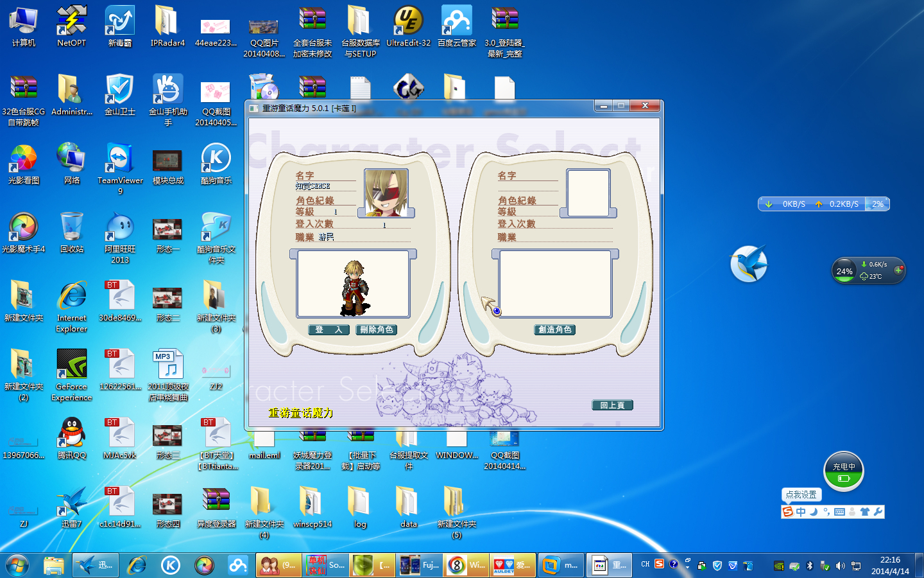The image size is (924, 578).
Task: Select the blond character portrait thumbnail
Action: coord(386,193)
